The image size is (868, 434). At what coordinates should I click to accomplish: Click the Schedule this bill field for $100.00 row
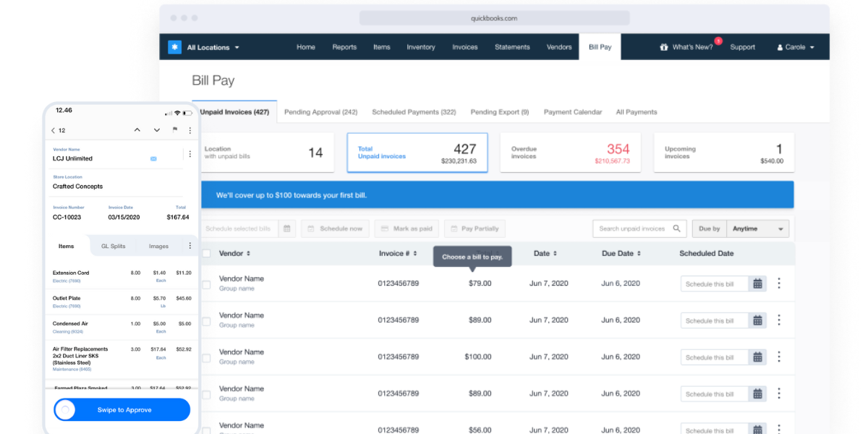(715, 357)
